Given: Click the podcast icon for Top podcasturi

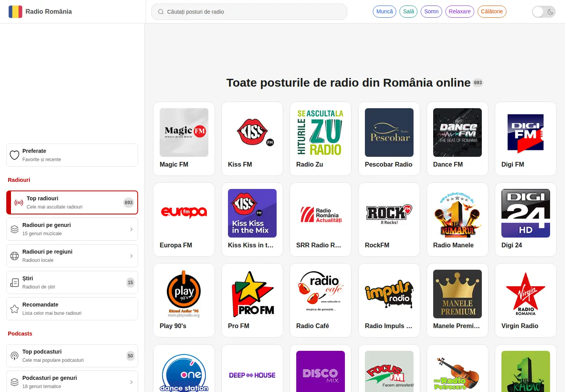Looking at the screenshot, I should [x=15, y=356].
